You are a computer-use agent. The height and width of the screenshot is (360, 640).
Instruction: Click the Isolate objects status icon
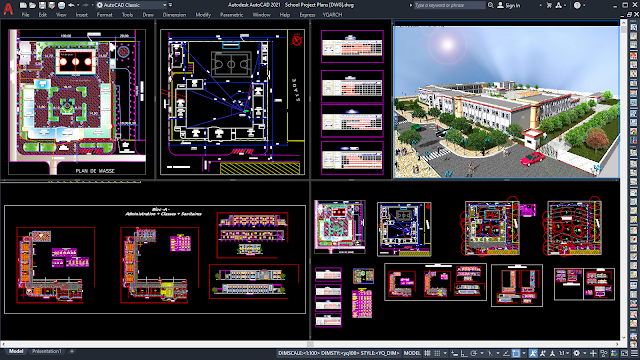point(604,353)
